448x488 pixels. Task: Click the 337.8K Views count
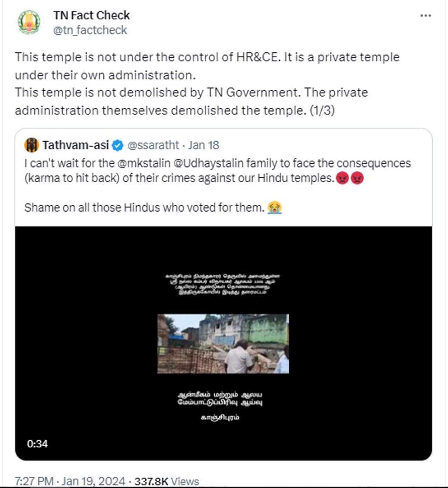point(167,481)
